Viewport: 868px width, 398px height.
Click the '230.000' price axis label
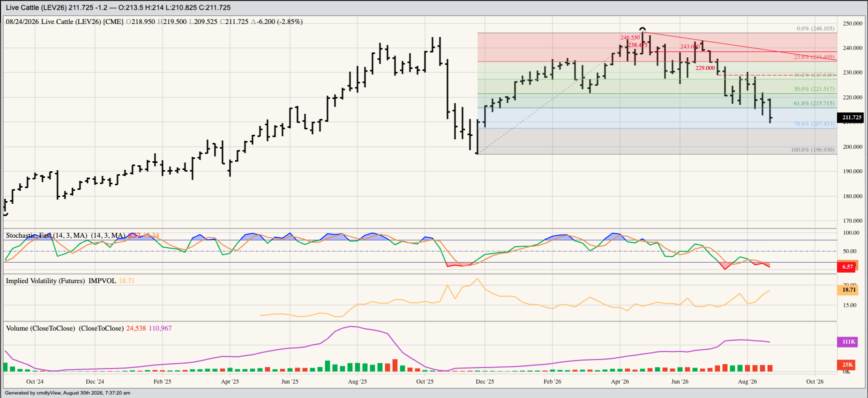[852, 72]
